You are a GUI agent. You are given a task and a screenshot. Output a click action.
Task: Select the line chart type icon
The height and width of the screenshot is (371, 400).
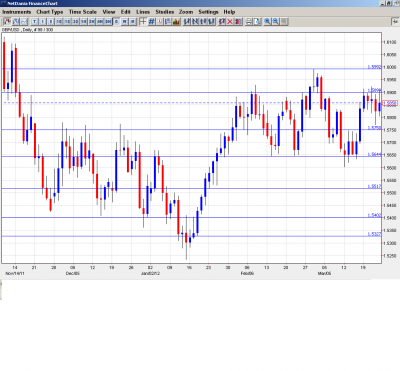(x=24, y=22)
